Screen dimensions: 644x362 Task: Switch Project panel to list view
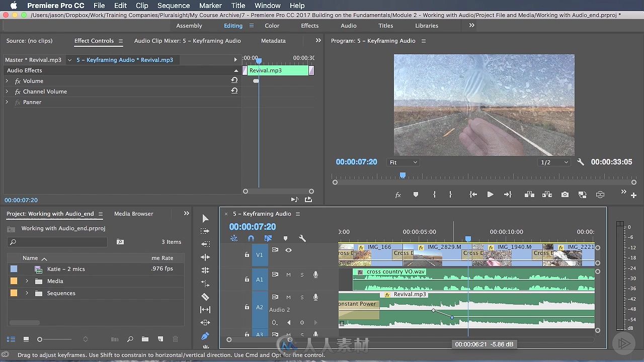click(11, 339)
